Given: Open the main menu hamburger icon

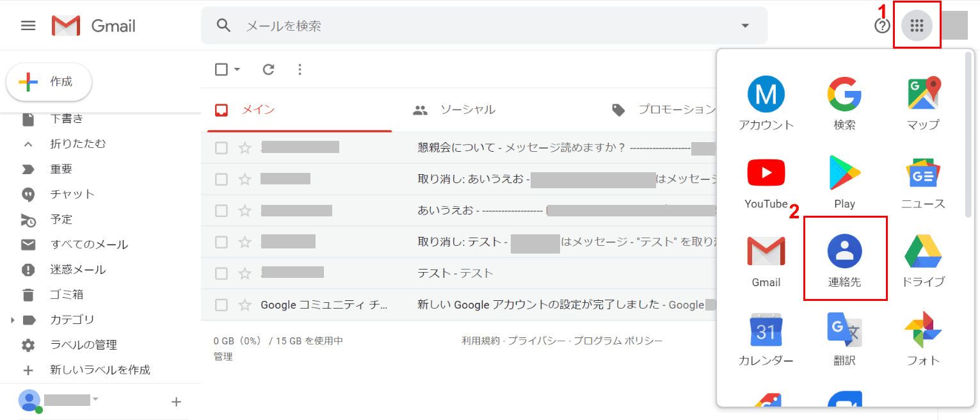Looking at the screenshot, I should (28, 26).
